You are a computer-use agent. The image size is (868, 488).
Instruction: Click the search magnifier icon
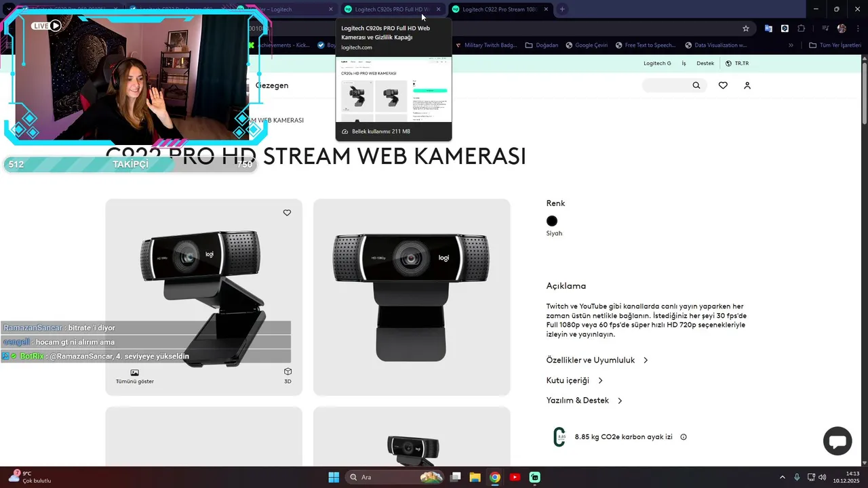(x=696, y=85)
